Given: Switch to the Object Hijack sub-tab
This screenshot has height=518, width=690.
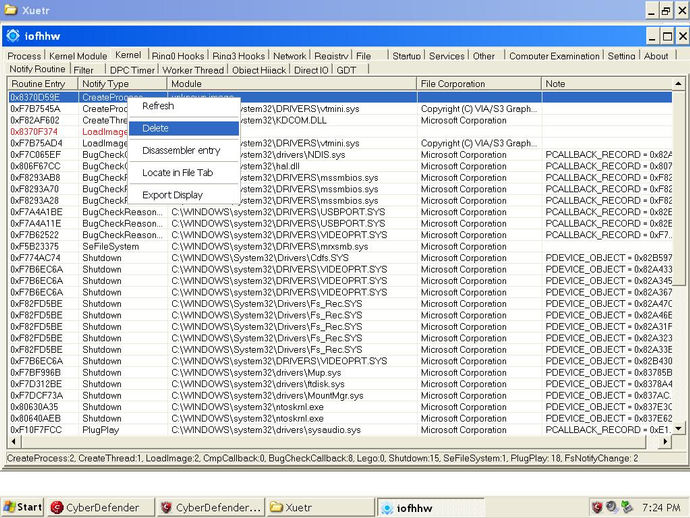Looking at the screenshot, I should tap(259, 70).
